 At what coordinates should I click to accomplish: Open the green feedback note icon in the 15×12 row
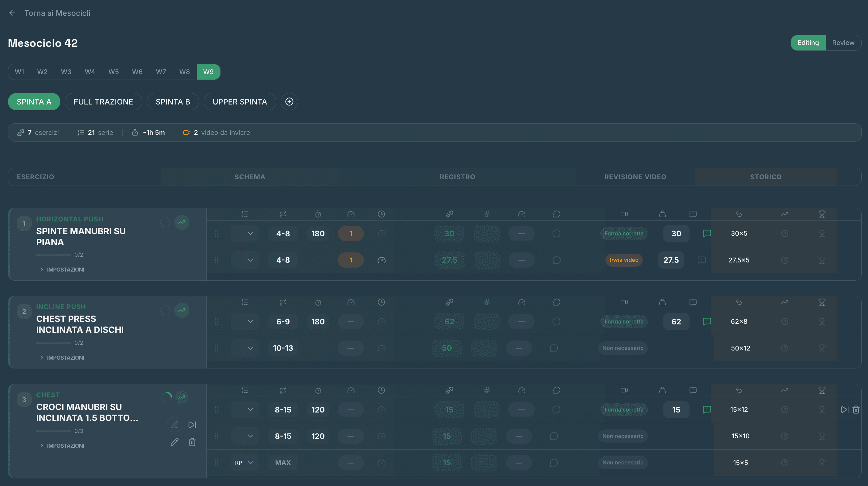tap(707, 409)
